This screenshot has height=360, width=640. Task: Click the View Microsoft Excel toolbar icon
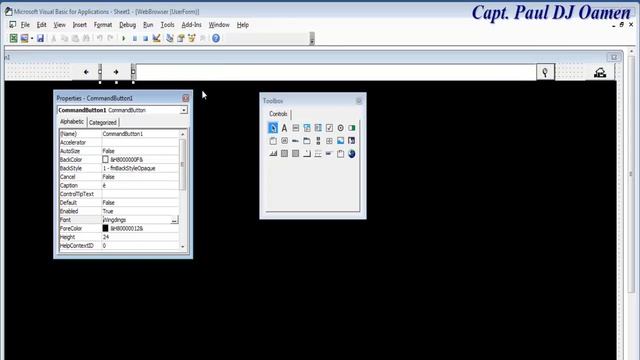[13, 38]
